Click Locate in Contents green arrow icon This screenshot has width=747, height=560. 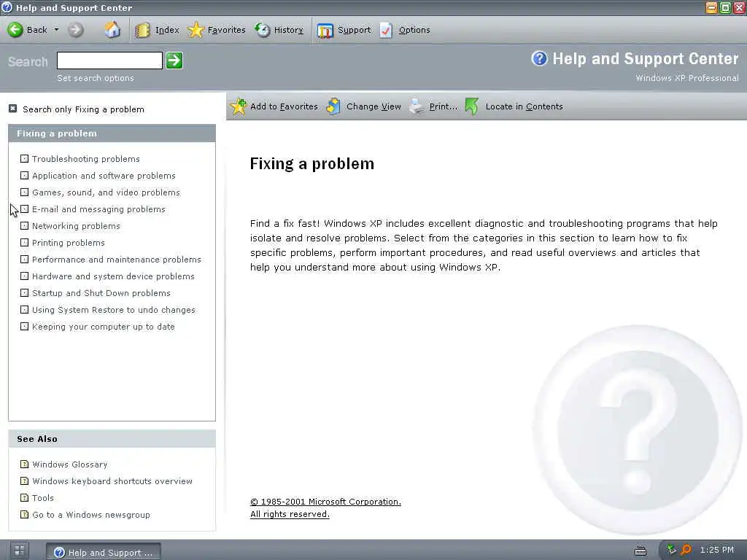pos(472,106)
